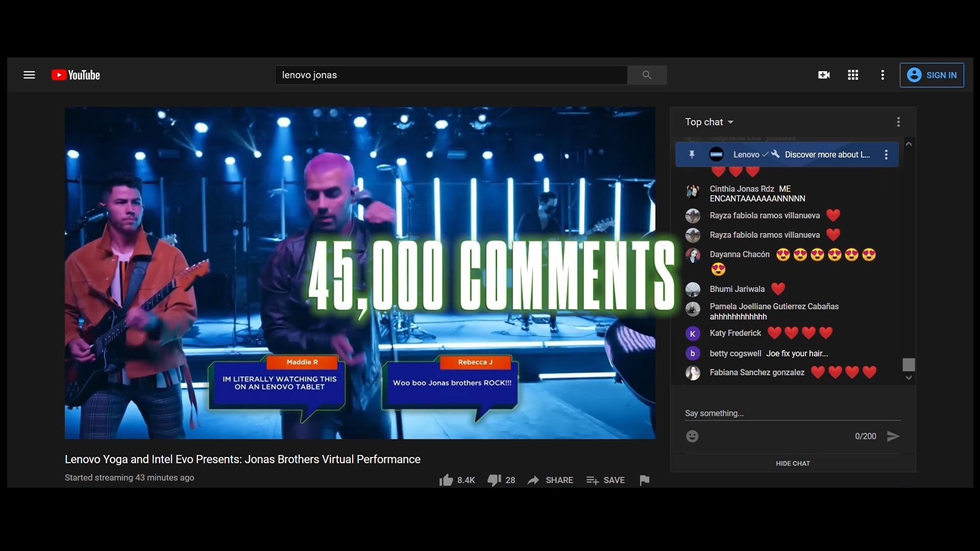
Task: Open the hamburger guide menu
Action: [29, 75]
